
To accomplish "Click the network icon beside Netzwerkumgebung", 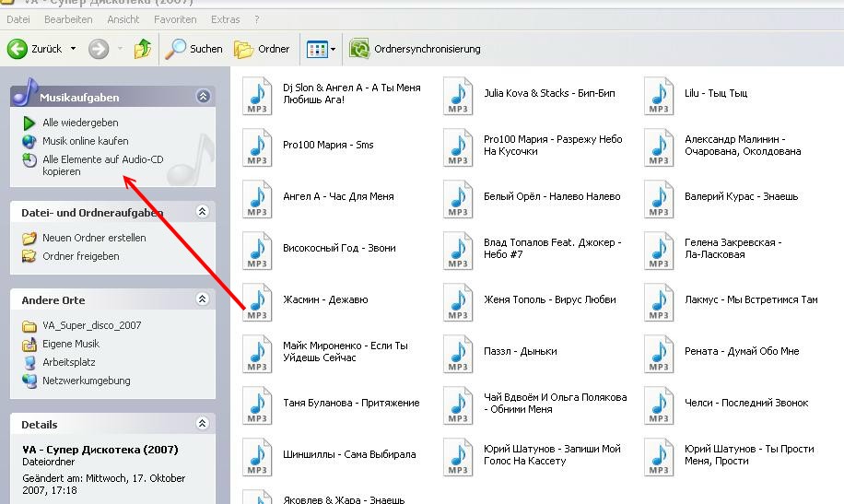I will 29,381.
